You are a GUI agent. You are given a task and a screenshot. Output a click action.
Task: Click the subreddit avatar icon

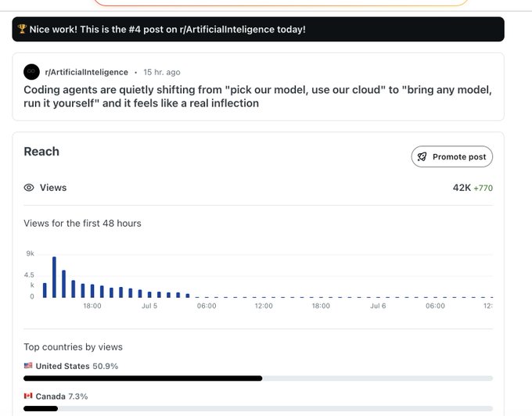tap(31, 72)
